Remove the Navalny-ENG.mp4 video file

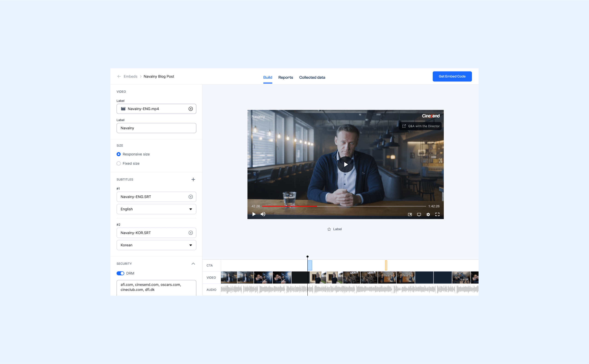tap(191, 109)
